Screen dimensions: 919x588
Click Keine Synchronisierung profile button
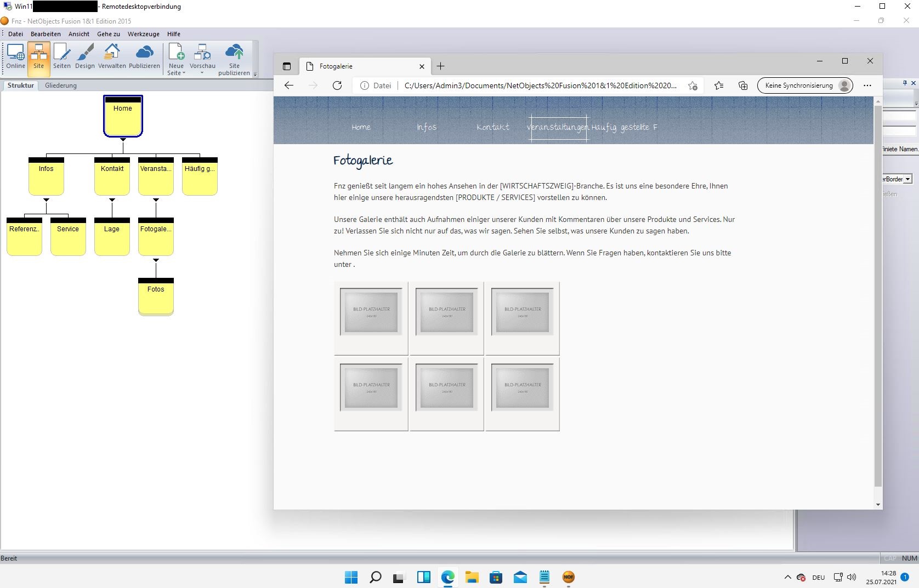pyautogui.click(x=804, y=85)
